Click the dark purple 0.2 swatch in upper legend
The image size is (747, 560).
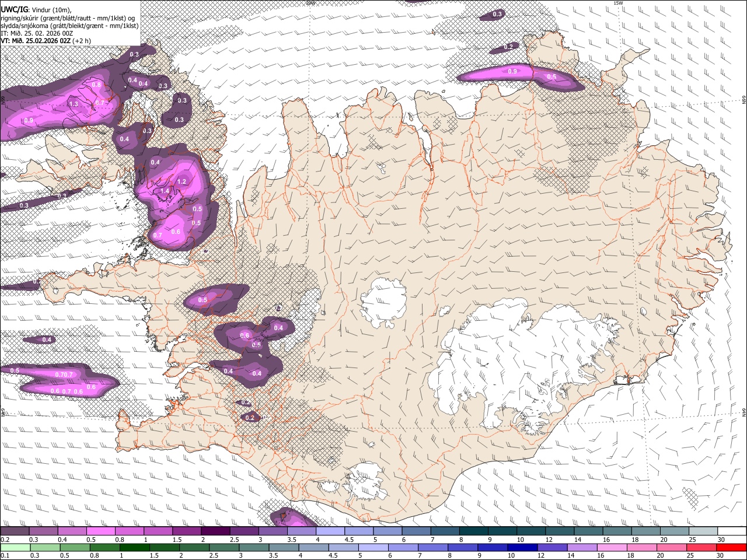(15, 531)
